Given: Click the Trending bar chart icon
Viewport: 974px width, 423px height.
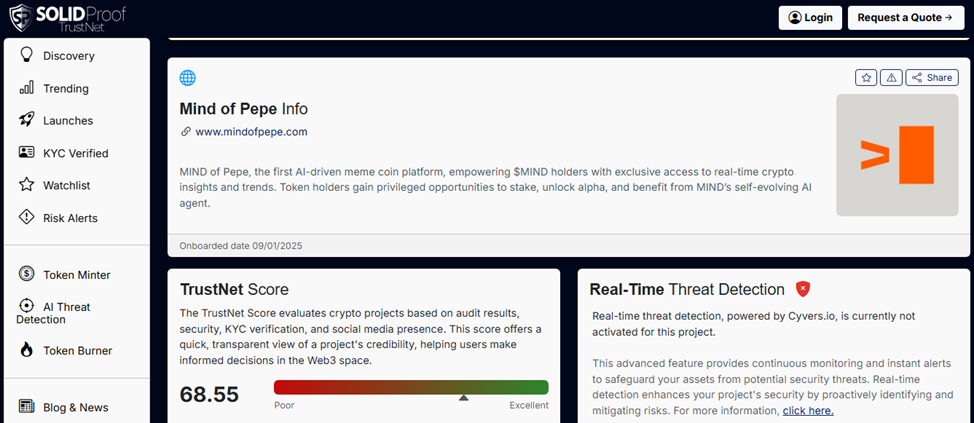Looking at the screenshot, I should [x=26, y=88].
